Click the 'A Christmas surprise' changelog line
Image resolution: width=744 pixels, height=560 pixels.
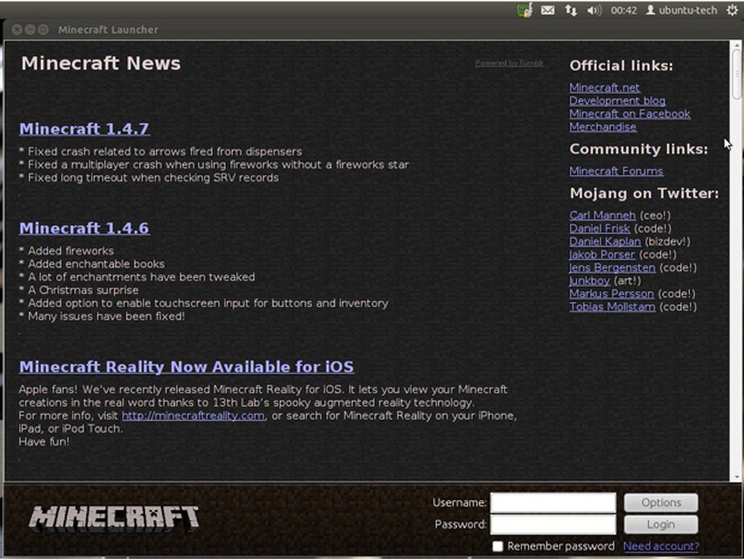click(x=79, y=290)
